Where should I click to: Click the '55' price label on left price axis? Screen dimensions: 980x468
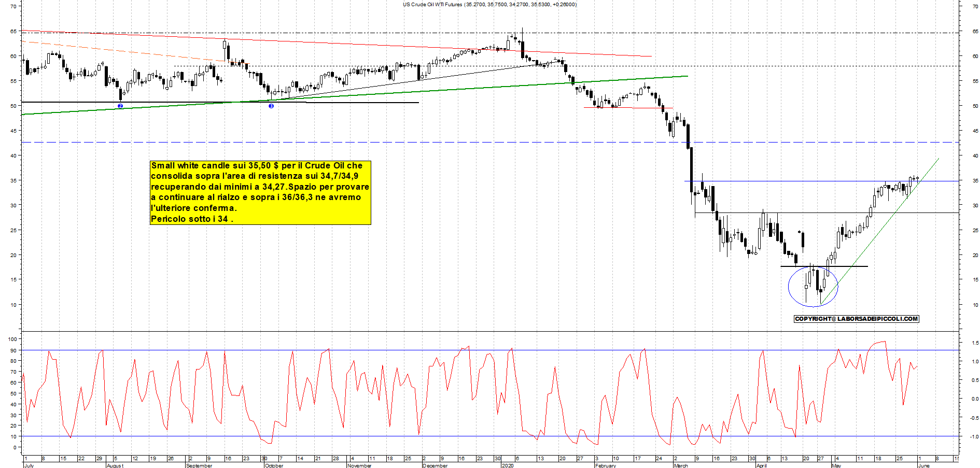[13, 81]
